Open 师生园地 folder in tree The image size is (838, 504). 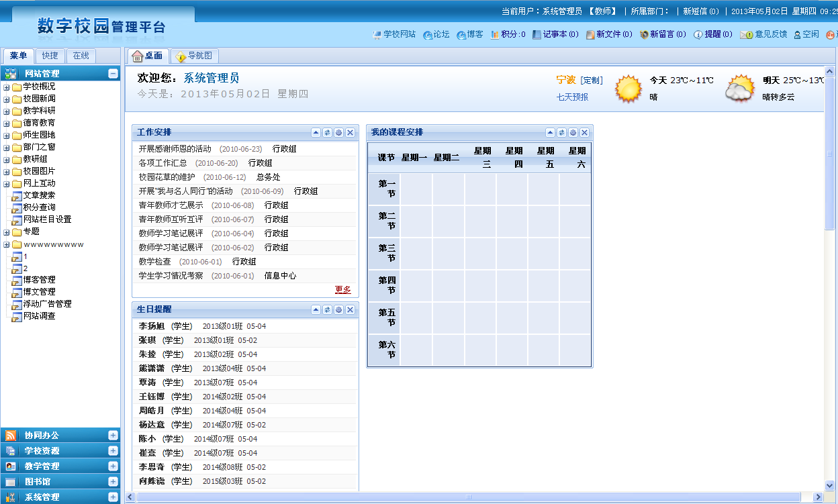39,135
